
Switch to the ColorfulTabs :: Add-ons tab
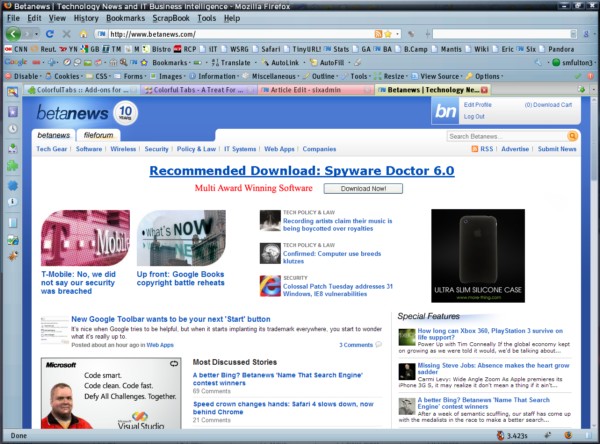[x=81, y=90]
